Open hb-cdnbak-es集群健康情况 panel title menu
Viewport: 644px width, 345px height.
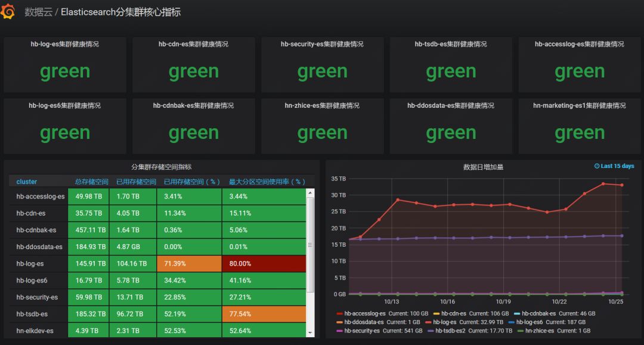tap(193, 105)
